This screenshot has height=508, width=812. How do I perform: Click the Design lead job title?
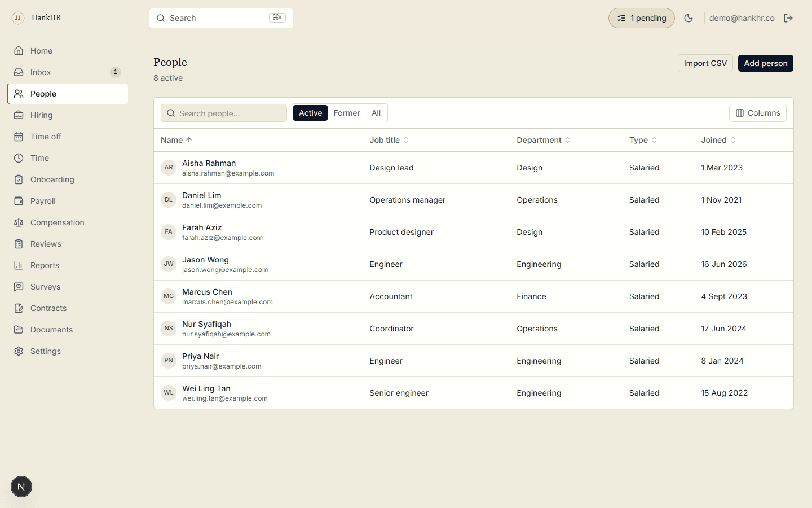click(391, 168)
